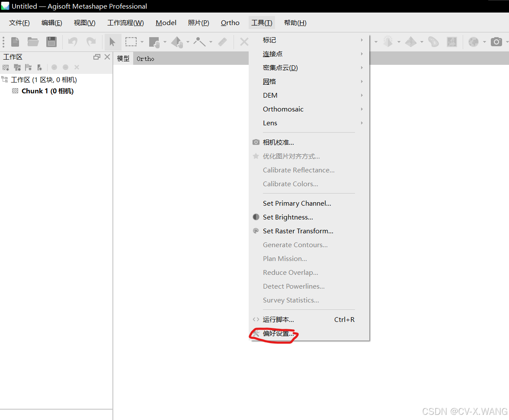Screen dimensions: 509x420
Task: Choose 相机校准... from tools menu
Action: (x=309, y=143)
